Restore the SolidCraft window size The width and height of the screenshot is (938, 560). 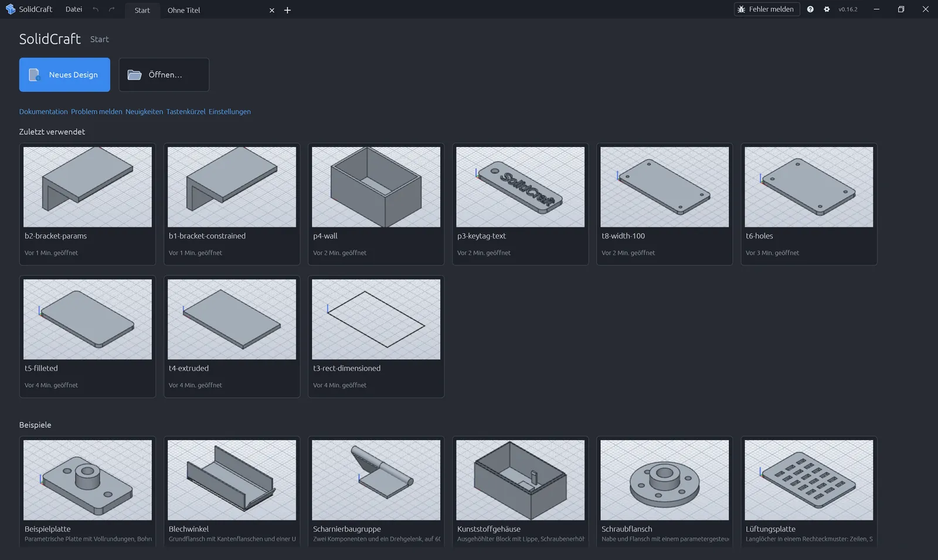pos(901,9)
